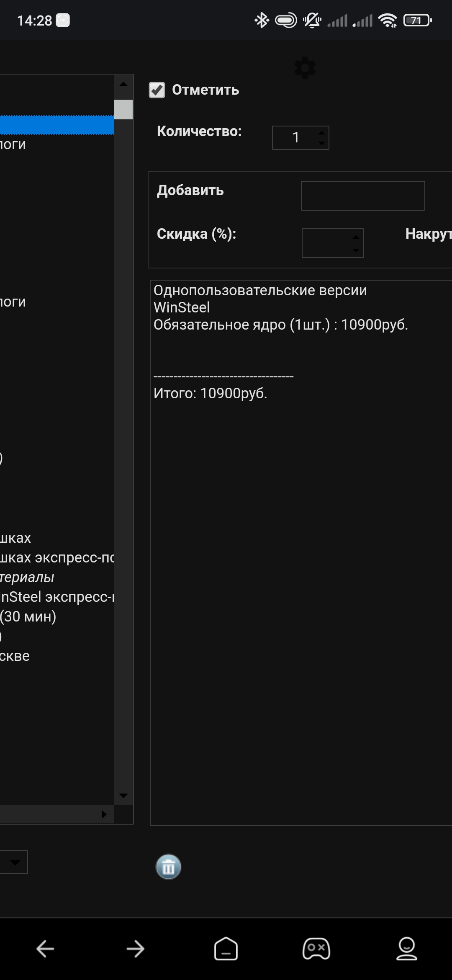Tap the home icon in bottom bar
Viewport: 452px width, 980px height.
pos(226,948)
